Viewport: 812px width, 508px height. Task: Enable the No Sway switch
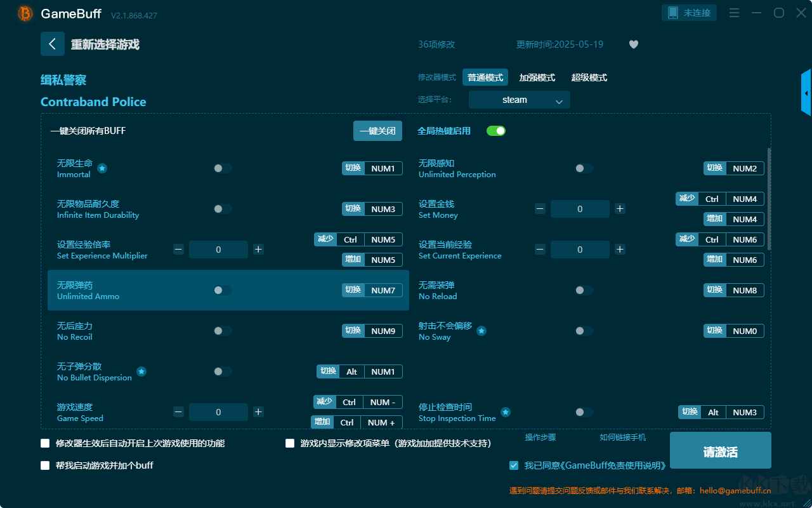coord(584,331)
